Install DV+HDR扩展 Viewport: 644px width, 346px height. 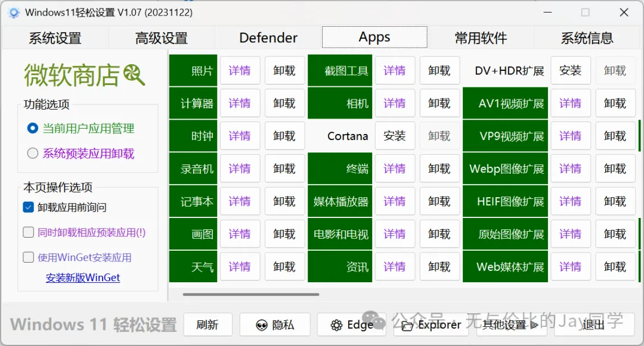[x=571, y=70]
